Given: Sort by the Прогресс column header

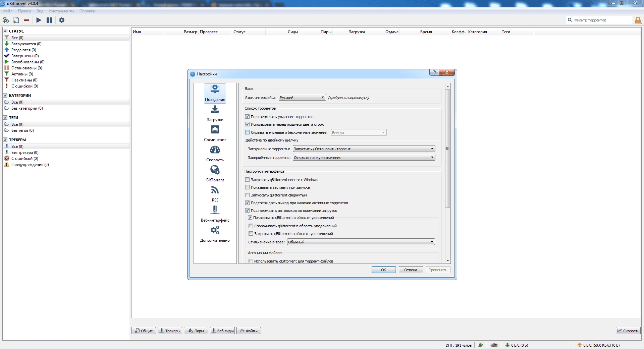Looking at the screenshot, I should 215,32.
